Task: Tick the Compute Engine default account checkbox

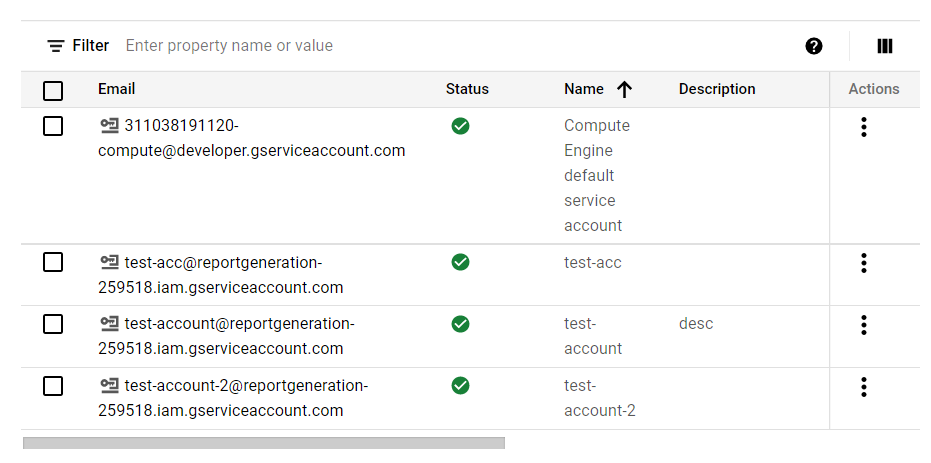Action: pyautogui.click(x=53, y=127)
